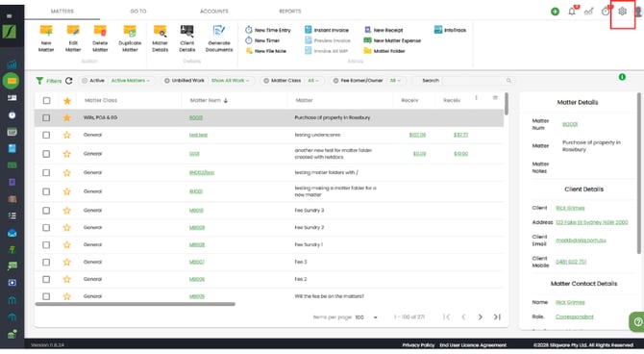Check the Fee 2 matter row

[x=46, y=280]
